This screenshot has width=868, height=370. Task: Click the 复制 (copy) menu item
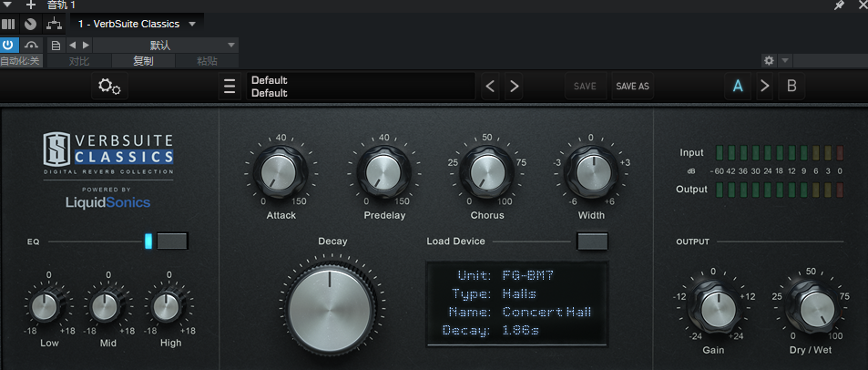[x=143, y=61]
